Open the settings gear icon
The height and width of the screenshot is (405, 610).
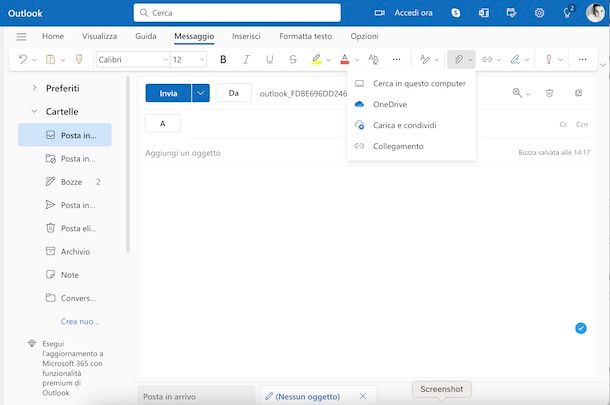[x=539, y=13]
